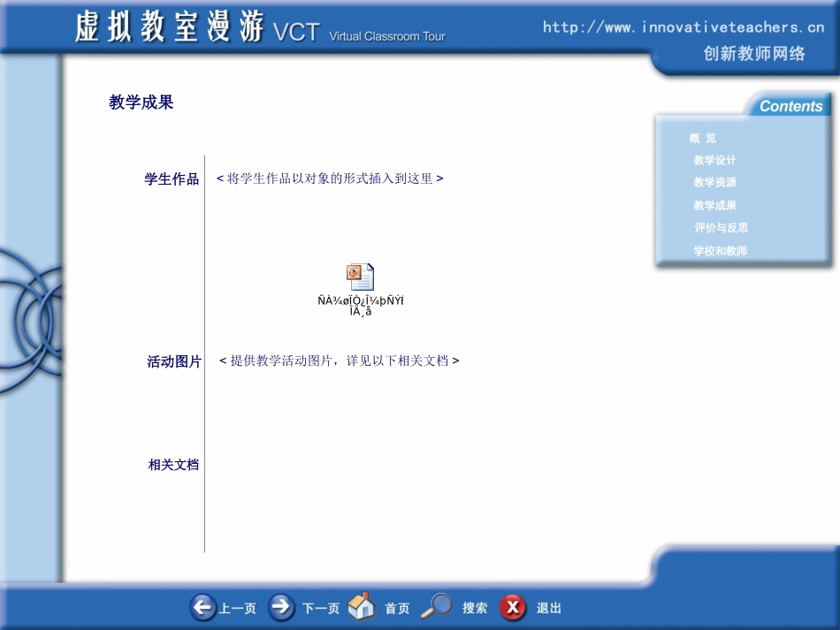The width and height of the screenshot is (840, 630).
Task: Go to 下一页 next page label
Action: pos(321,609)
